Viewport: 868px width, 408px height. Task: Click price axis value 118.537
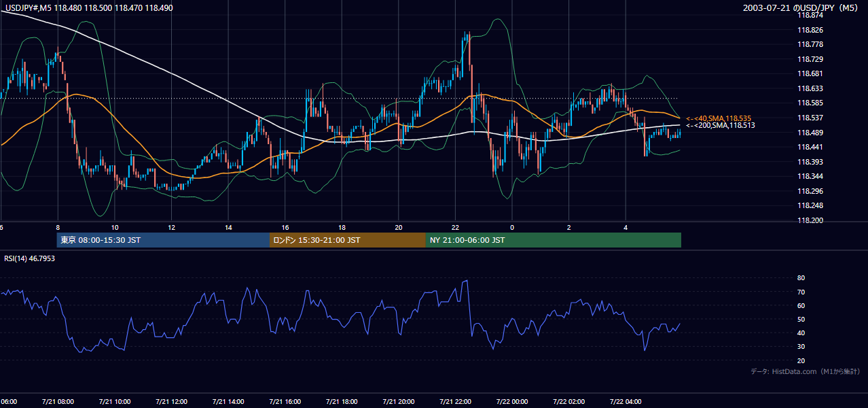810,118
